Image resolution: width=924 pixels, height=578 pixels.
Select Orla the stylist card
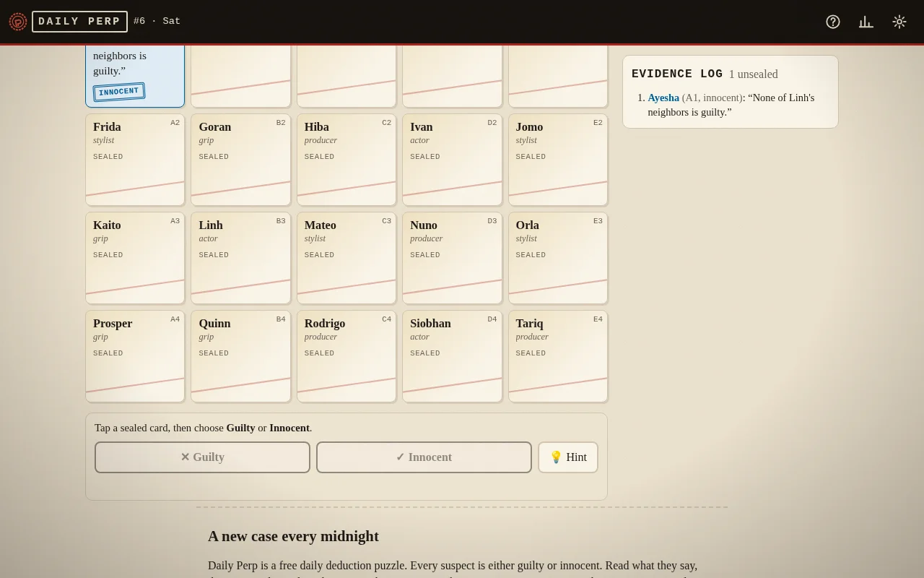tap(558, 258)
